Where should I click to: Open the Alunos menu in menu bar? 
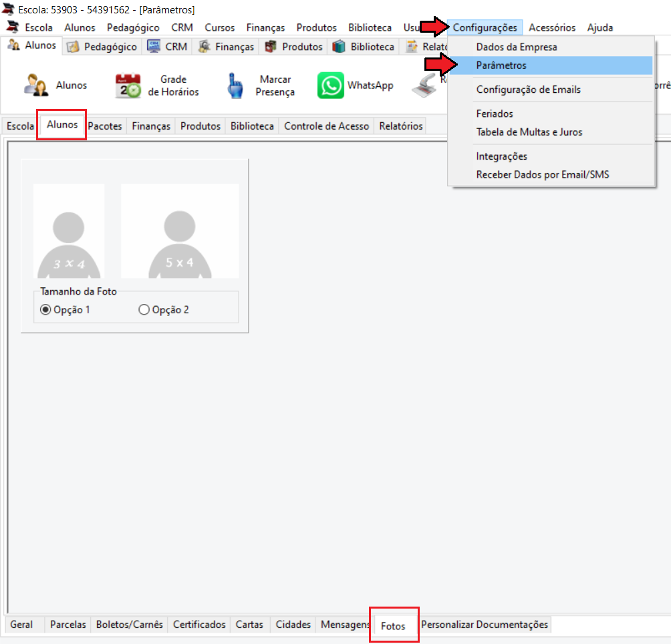pos(80,27)
